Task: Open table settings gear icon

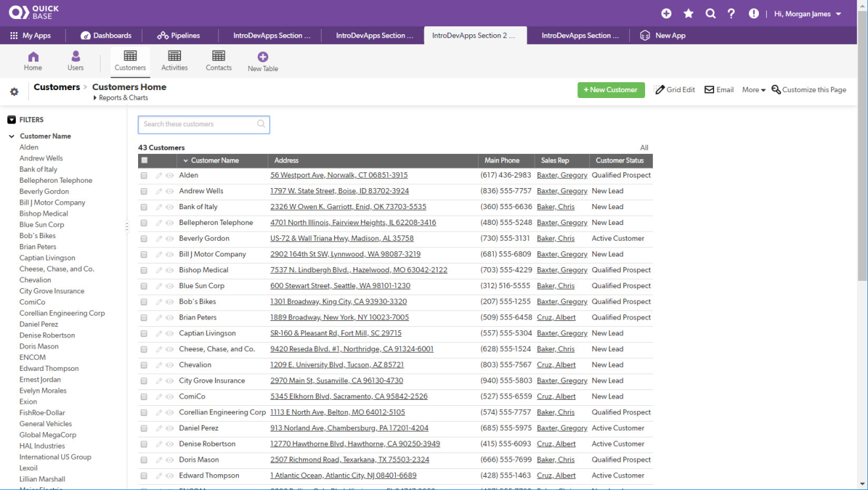Action: (x=14, y=92)
